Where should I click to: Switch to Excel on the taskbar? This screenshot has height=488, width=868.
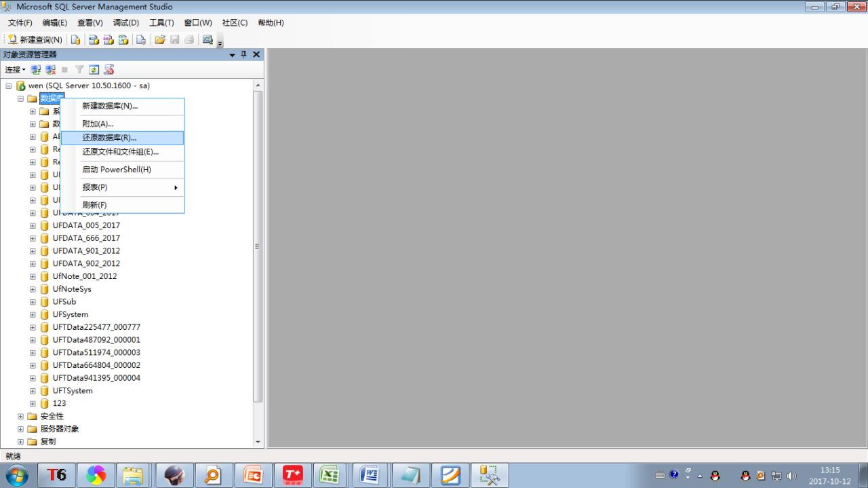pyautogui.click(x=330, y=475)
